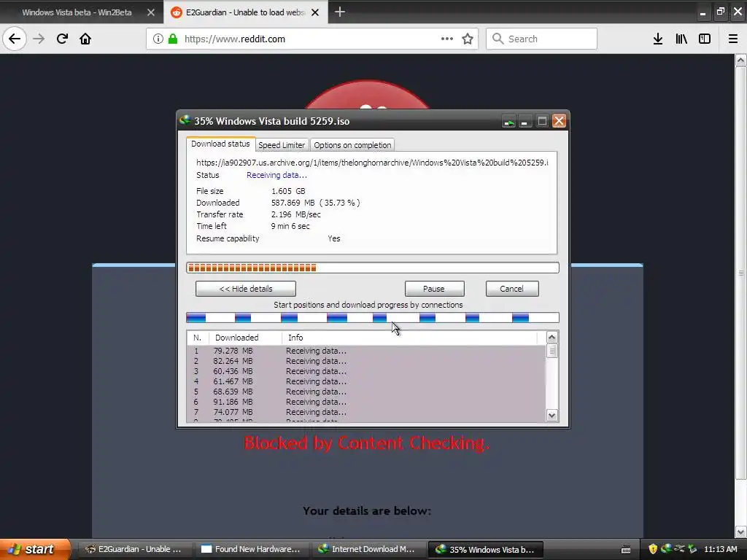Select connection row 1 with 79.278 MB

point(366,351)
